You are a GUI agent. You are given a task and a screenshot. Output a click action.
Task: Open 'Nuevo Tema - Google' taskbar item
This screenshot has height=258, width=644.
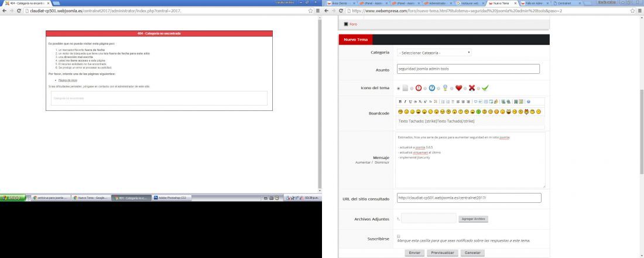[x=90, y=198]
